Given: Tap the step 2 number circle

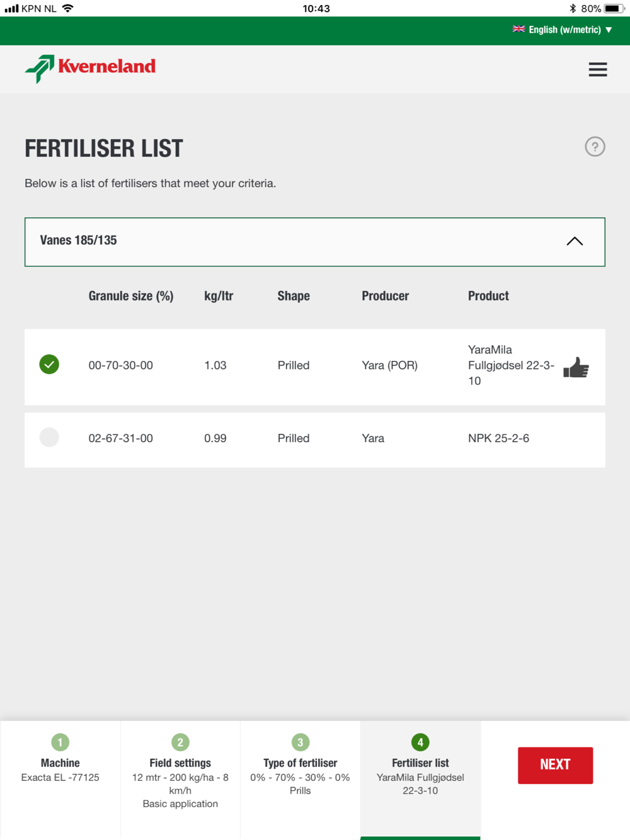Looking at the screenshot, I should coord(180,742).
